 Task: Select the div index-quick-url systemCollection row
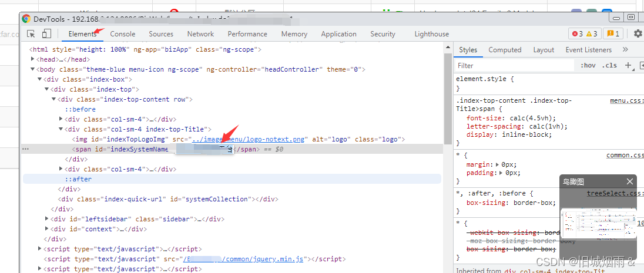pyautogui.click(x=168, y=199)
